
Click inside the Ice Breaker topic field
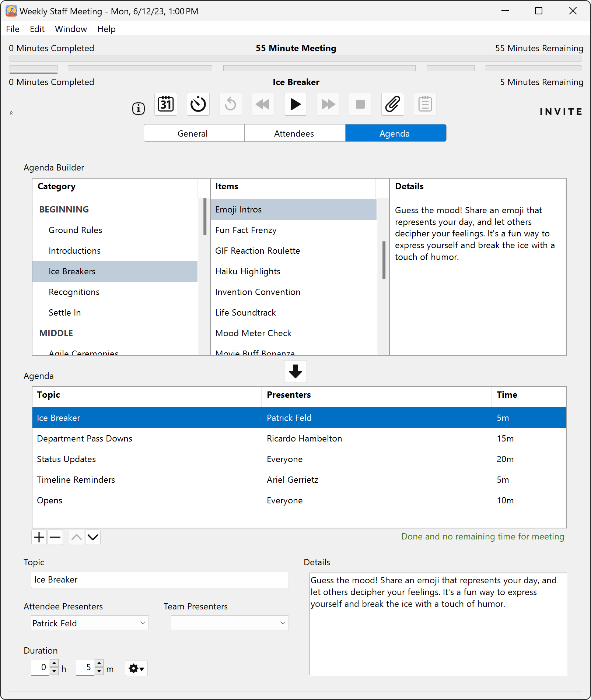tap(159, 580)
